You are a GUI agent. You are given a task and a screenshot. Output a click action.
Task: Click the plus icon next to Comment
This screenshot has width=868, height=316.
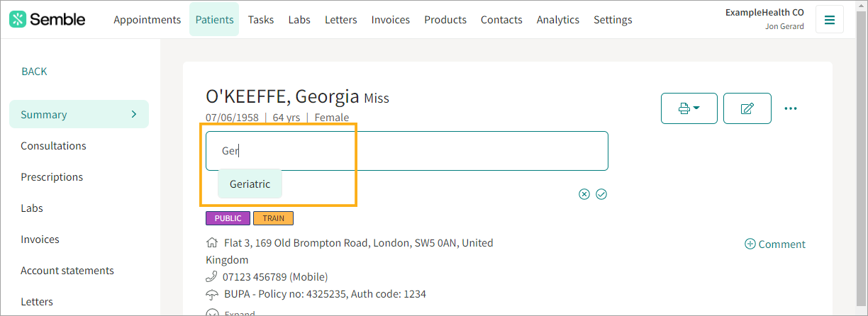pyautogui.click(x=750, y=244)
